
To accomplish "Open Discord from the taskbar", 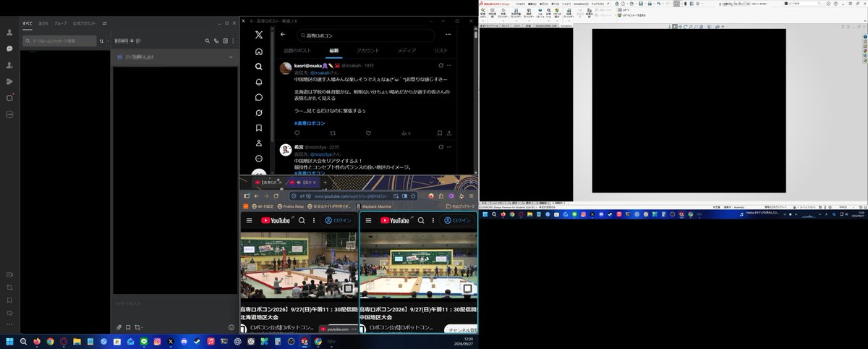I will (x=184, y=341).
